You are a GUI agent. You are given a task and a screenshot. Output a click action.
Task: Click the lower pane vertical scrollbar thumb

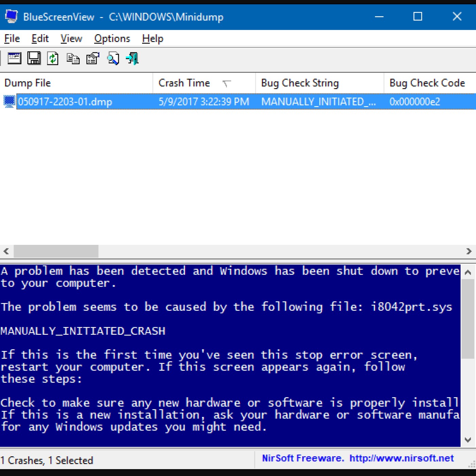point(468,319)
